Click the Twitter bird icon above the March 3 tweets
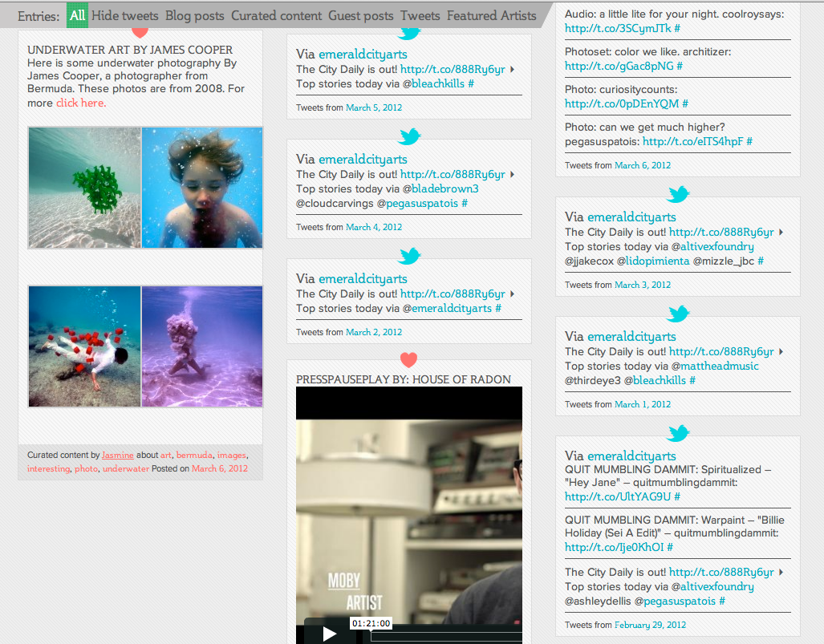824x644 pixels. pos(679,194)
